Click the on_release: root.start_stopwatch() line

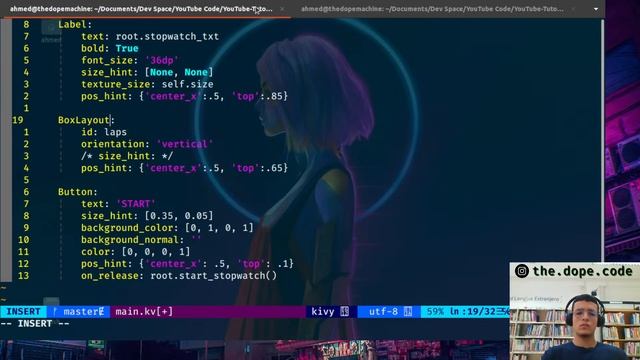(x=179, y=276)
